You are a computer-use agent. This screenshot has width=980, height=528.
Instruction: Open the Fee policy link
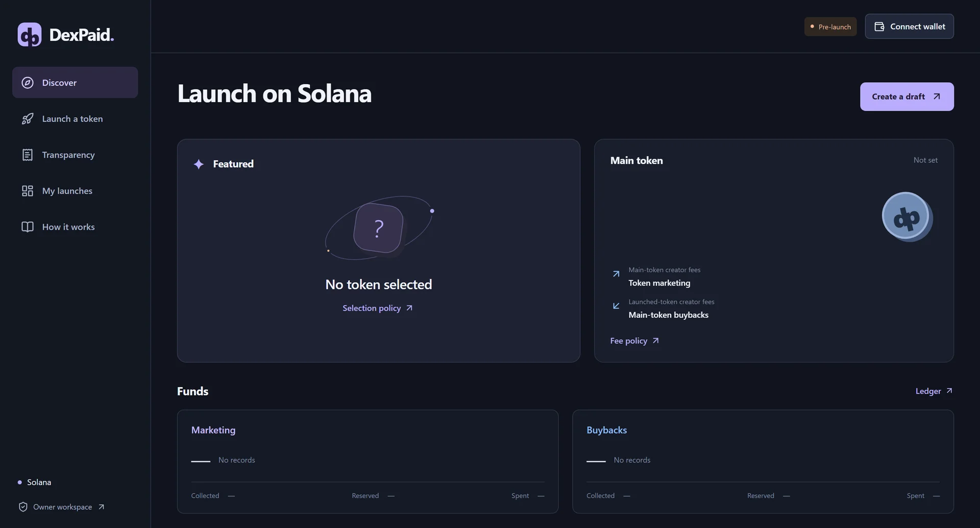(634, 341)
